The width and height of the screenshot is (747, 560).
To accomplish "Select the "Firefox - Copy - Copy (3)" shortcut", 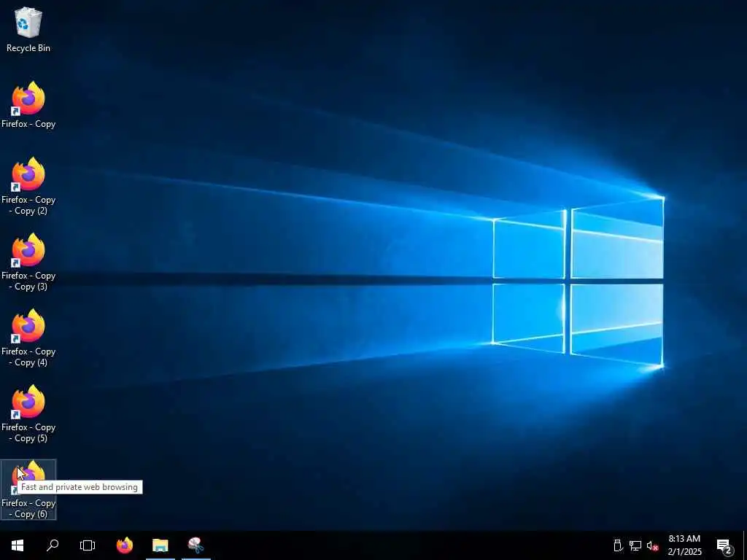I will click(x=28, y=262).
